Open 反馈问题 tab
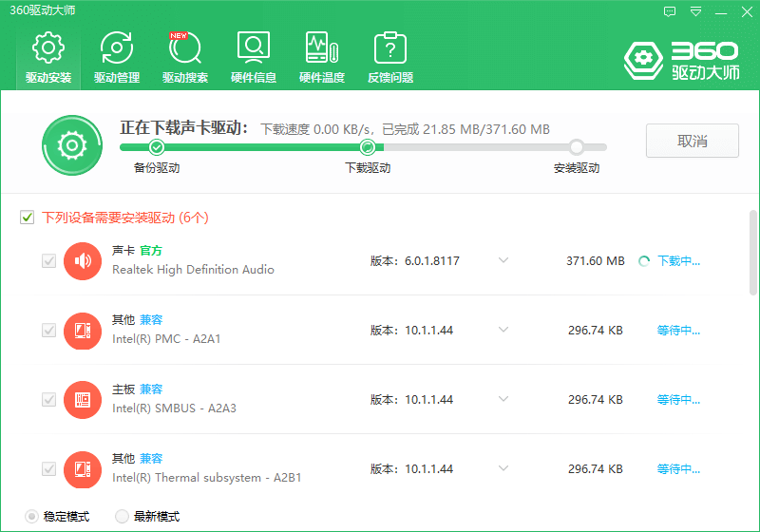The height and width of the screenshot is (532, 760). [x=390, y=58]
